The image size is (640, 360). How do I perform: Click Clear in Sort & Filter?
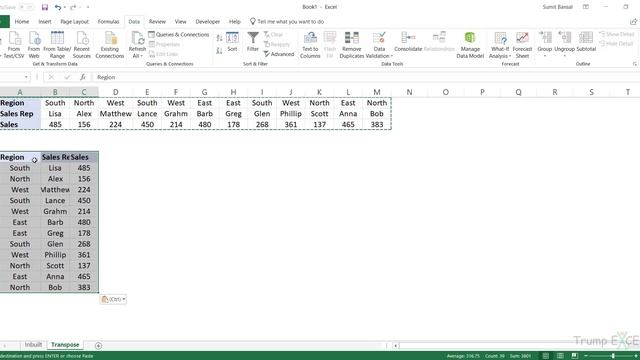point(273,35)
